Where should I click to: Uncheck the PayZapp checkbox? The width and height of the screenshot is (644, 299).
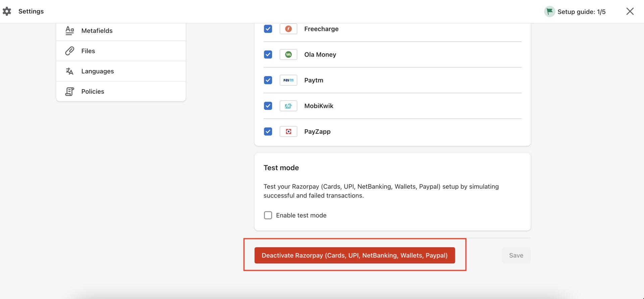(x=268, y=131)
